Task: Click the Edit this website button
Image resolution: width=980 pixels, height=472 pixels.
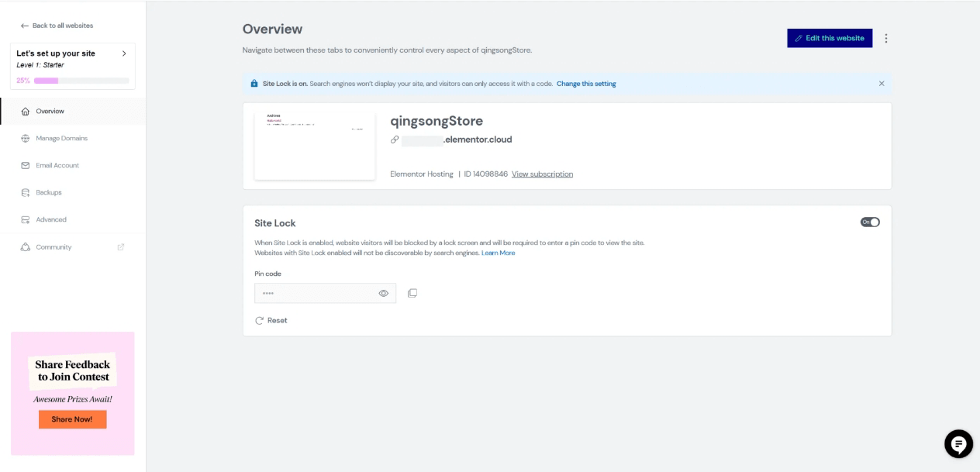Action: tap(830, 38)
